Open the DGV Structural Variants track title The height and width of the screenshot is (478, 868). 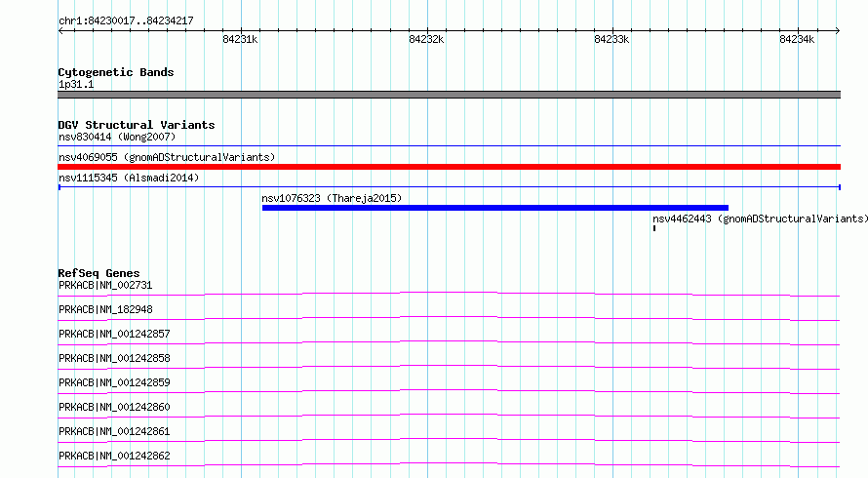pos(137,125)
